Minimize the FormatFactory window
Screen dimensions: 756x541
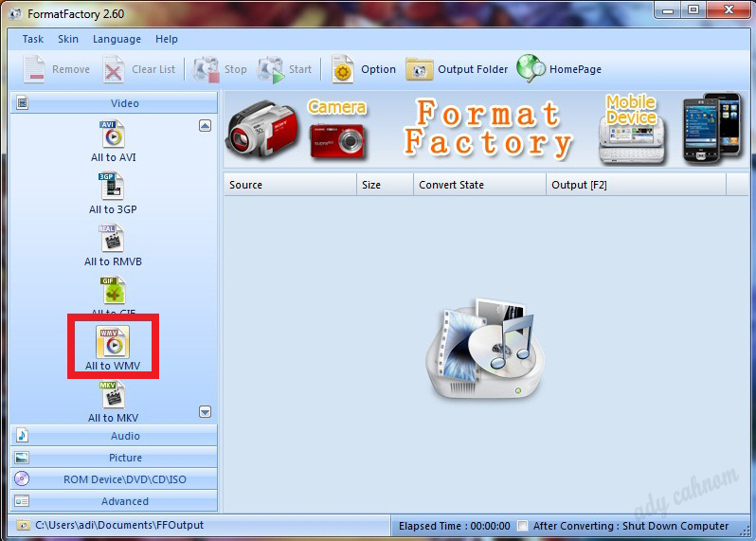[668, 10]
